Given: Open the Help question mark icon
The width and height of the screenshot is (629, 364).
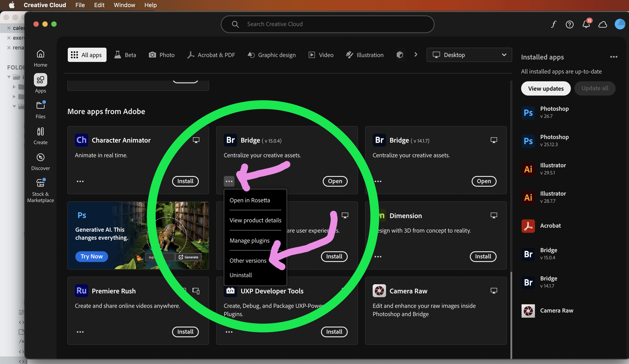Looking at the screenshot, I should point(569,25).
